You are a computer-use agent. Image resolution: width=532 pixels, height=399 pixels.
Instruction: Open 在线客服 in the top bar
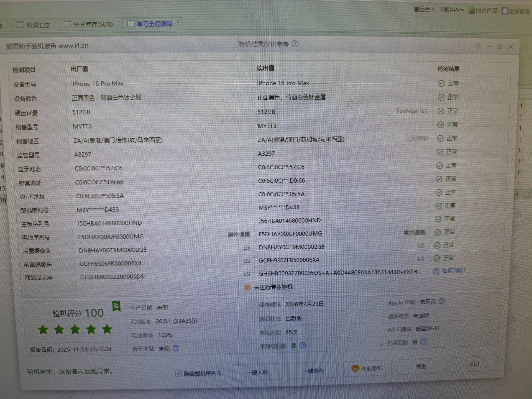(x=516, y=11)
